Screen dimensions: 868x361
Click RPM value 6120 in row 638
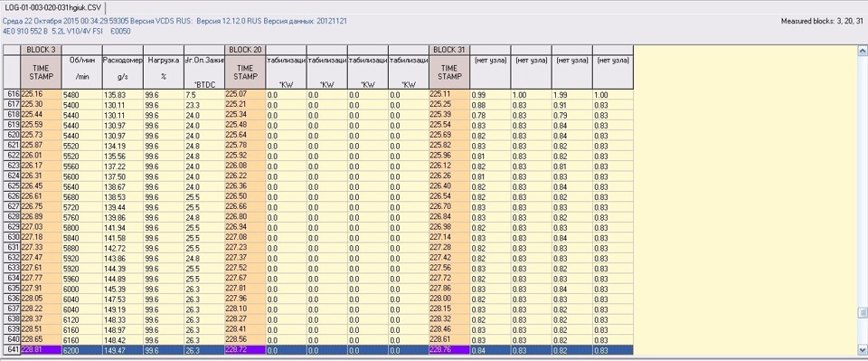tap(82, 319)
